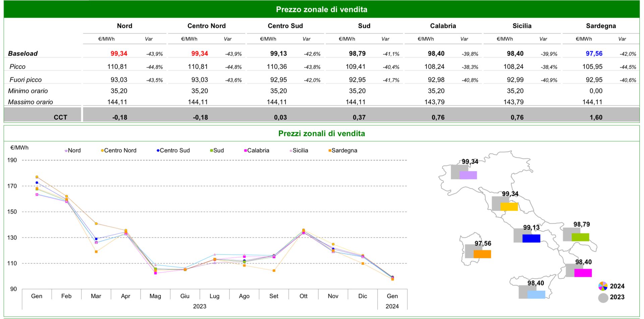Click the Centro Nord legend marker
The image size is (644, 319).
point(102,151)
